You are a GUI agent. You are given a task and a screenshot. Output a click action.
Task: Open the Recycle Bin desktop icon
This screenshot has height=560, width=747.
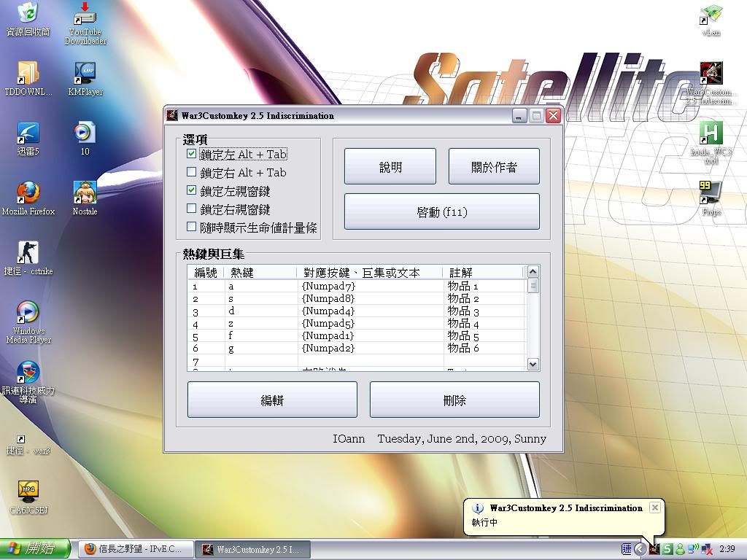click(x=28, y=14)
